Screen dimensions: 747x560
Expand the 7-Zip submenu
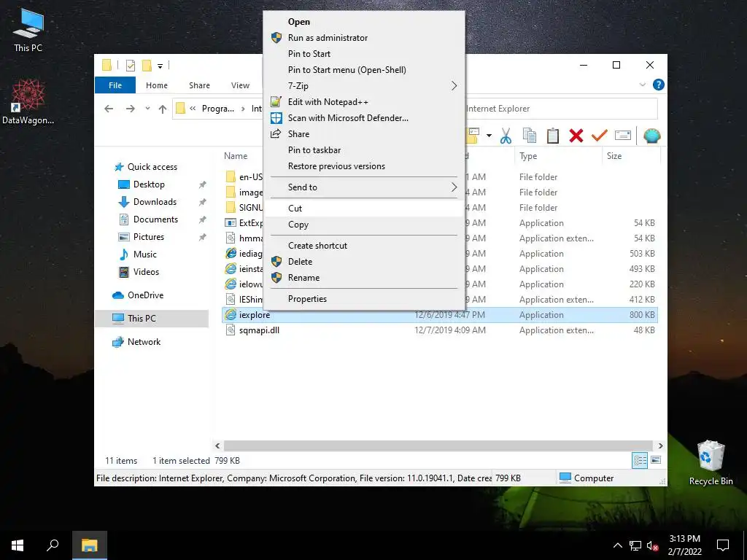click(x=364, y=86)
